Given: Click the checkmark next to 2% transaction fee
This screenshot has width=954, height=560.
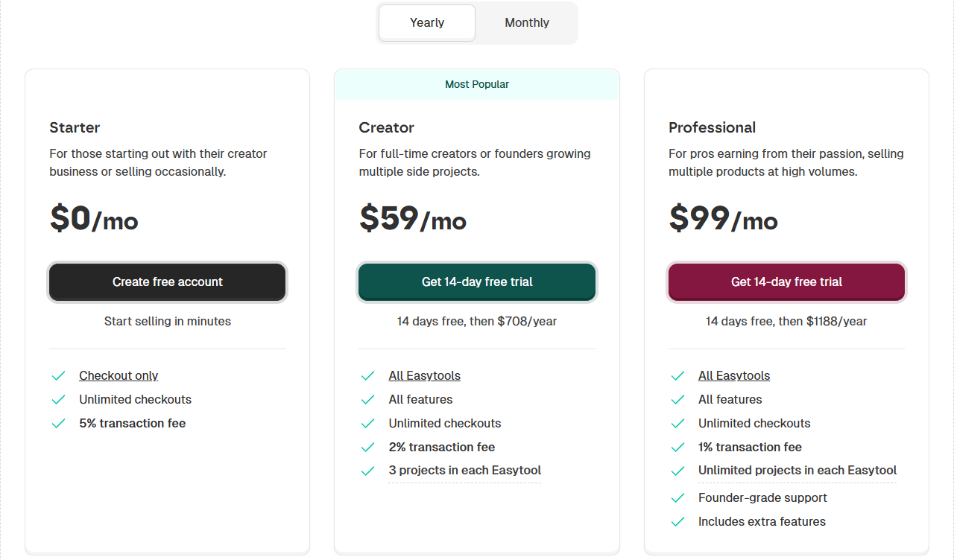Looking at the screenshot, I should tap(367, 448).
